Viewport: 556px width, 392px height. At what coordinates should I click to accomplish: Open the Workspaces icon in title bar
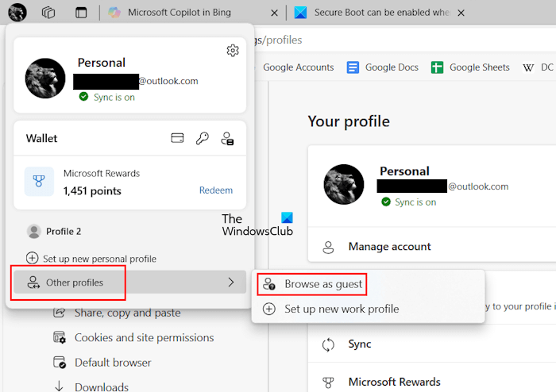coord(48,13)
